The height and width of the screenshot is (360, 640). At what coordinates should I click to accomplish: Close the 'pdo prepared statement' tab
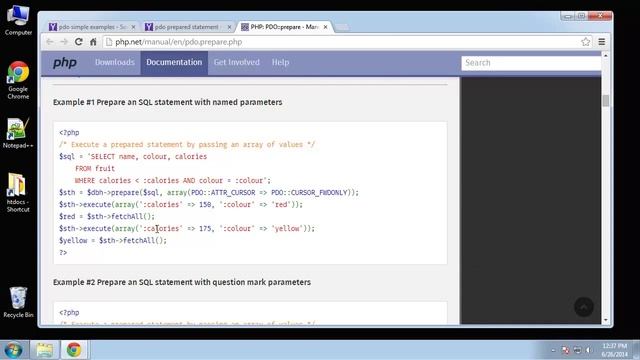point(229,27)
